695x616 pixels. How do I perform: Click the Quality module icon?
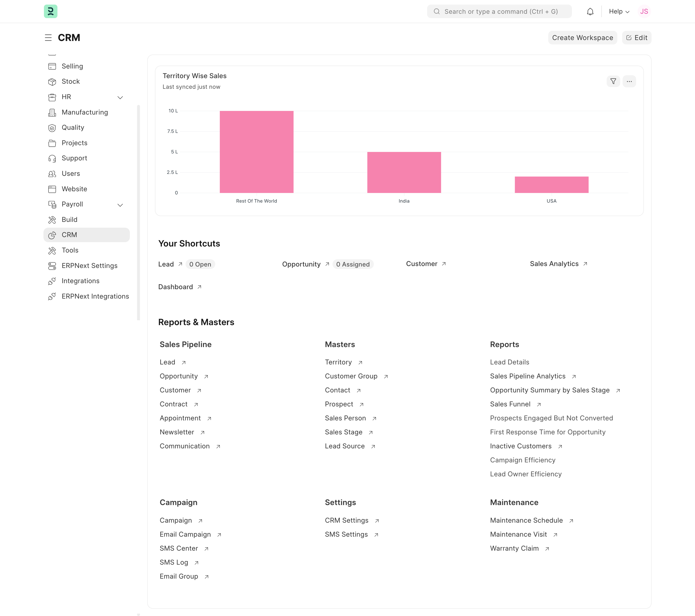52,128
